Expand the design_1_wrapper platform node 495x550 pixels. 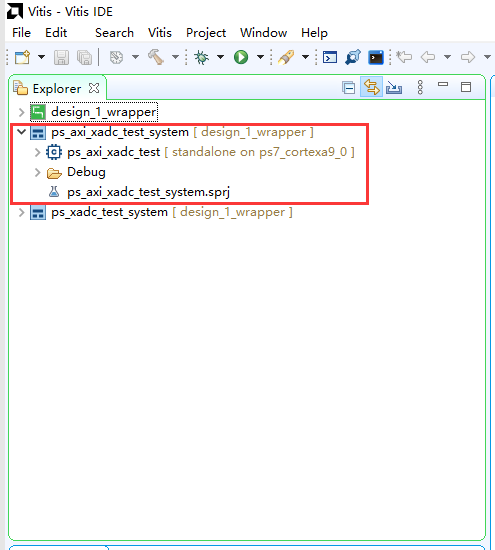pyautogui.click(x=21, y=112)
